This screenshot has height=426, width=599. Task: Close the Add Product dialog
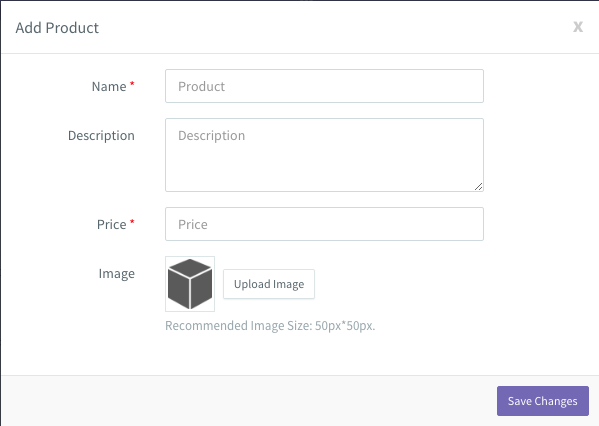[578, 27]
